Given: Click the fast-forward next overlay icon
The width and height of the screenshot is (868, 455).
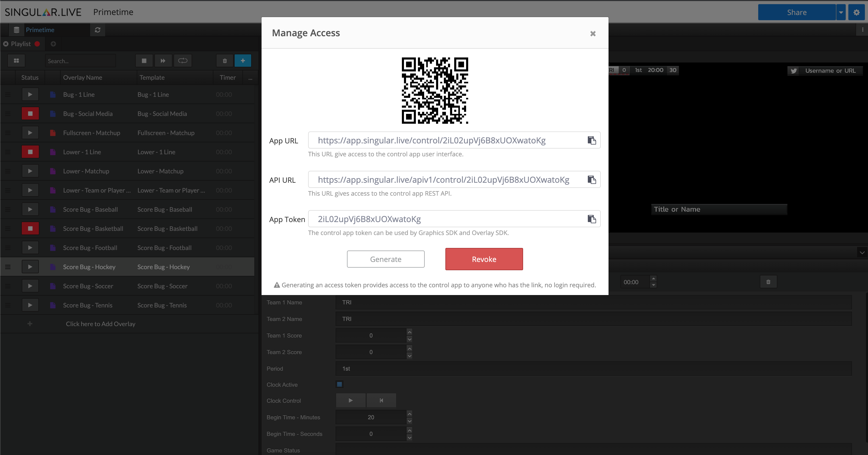Looking at the screenshot, I should 163,61.
